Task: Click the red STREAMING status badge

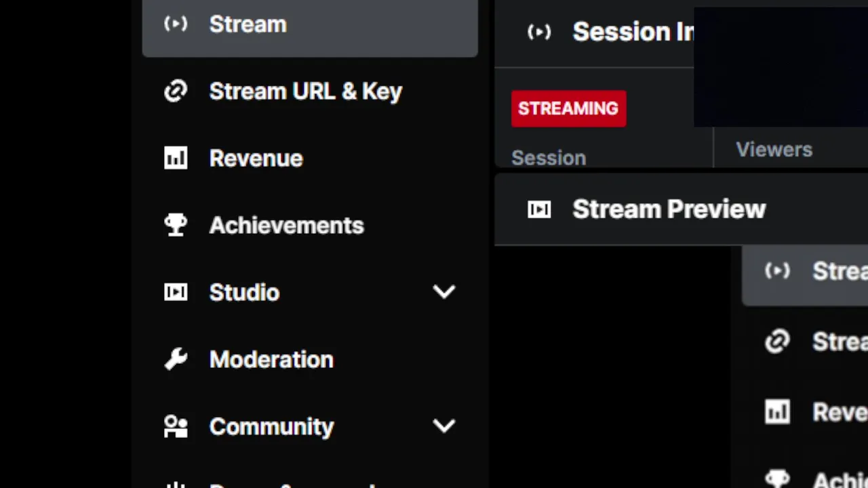Action: pos(568,108)
